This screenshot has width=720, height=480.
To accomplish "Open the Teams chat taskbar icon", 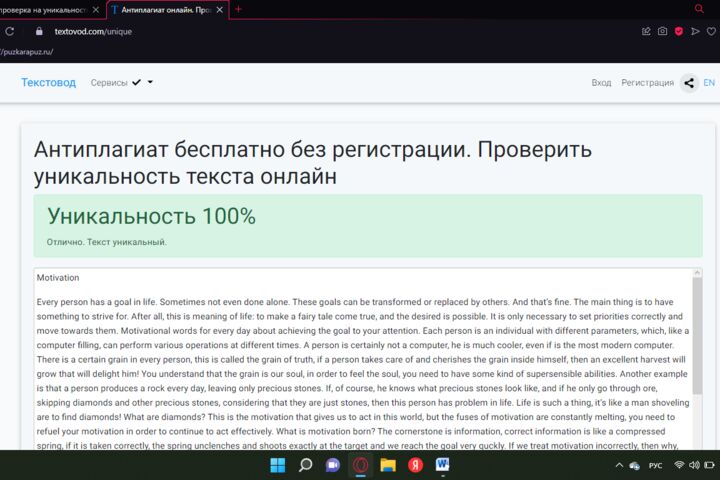I will pos(333,465).
